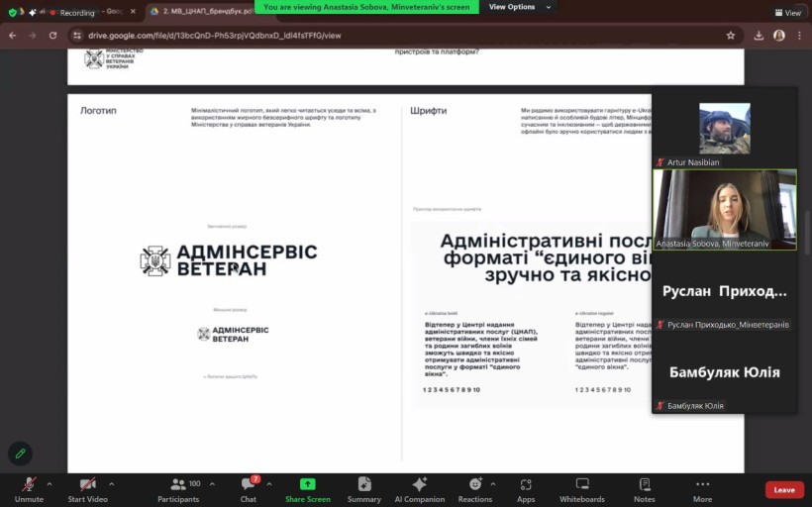Open audio options arrow next to Unmute

50,484
